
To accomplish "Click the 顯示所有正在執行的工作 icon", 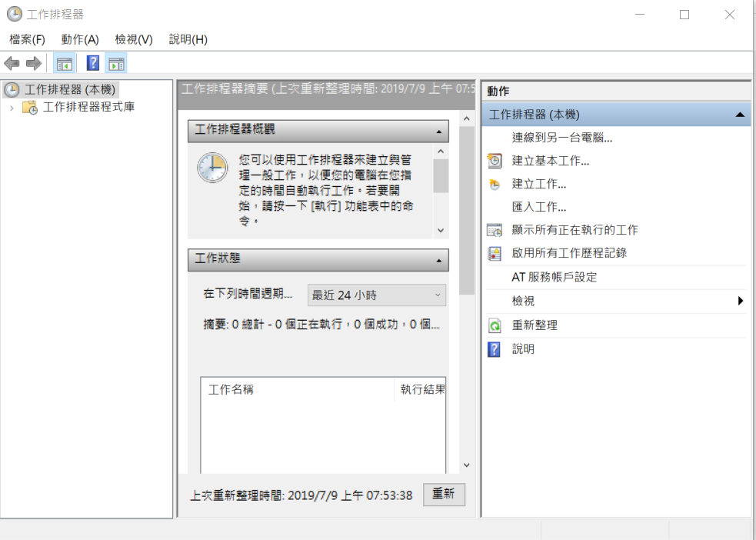I will coord(495,230).
